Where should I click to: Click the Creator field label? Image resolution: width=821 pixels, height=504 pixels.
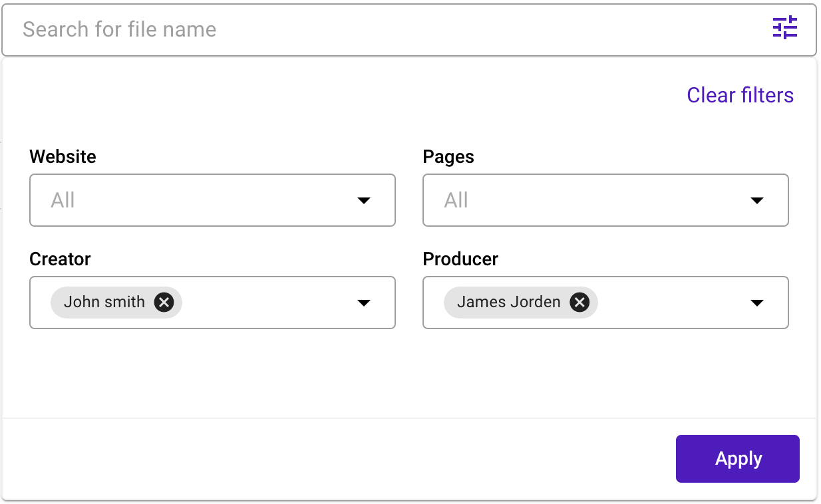click(x=61, y=259)
